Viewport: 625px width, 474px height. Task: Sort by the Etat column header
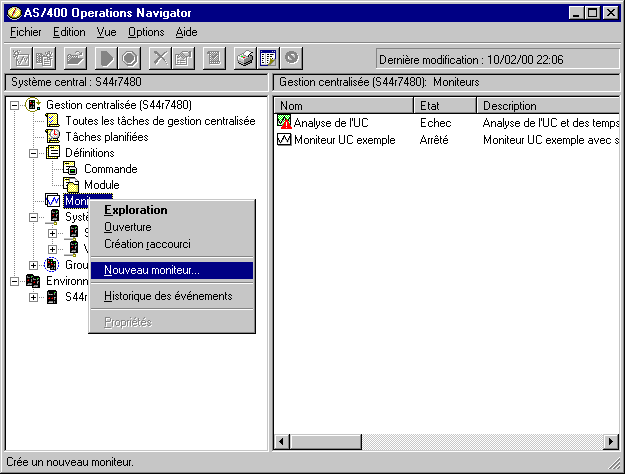[445, 106]
